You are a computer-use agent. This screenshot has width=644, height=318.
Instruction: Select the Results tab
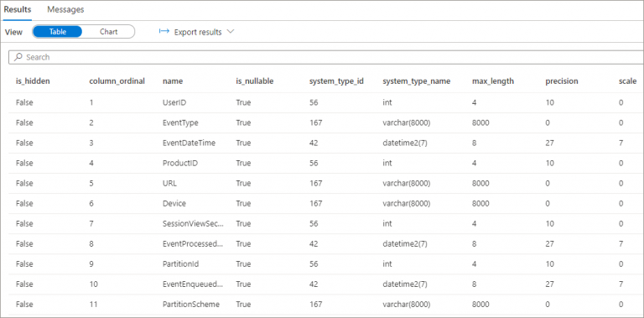click(18, 9)
